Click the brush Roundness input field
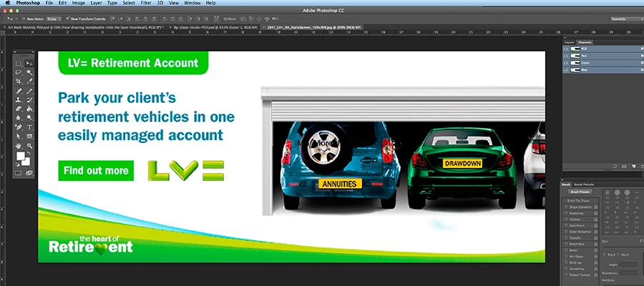644x286 pixels. pos(628,272)
